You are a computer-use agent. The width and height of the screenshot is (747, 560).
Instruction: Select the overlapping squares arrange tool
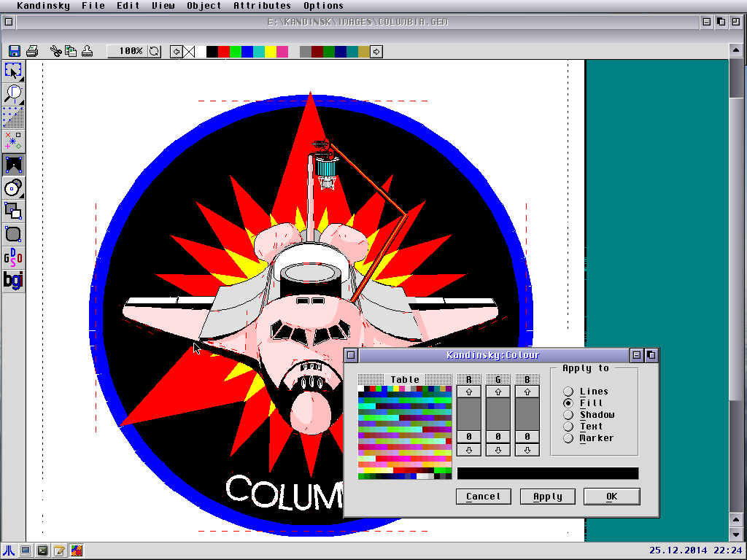point(13,211)
